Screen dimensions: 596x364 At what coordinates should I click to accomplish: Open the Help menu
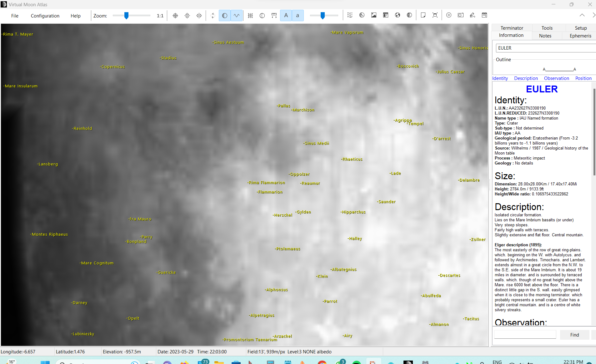click(76, 16)
